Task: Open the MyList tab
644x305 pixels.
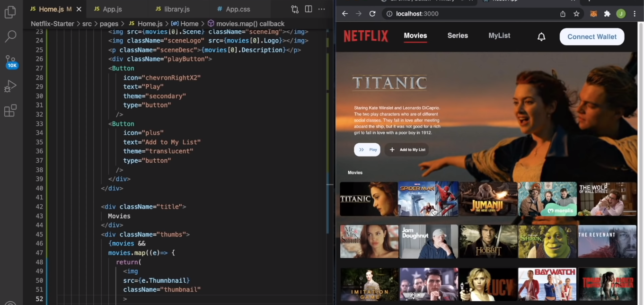Action: 499,35
